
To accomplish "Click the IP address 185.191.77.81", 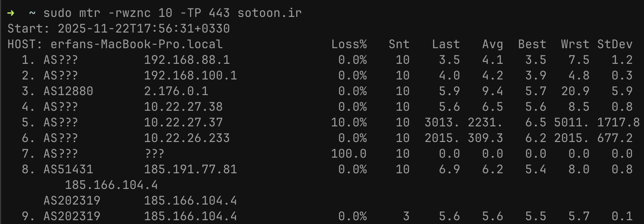I will [x=190, y=169].
